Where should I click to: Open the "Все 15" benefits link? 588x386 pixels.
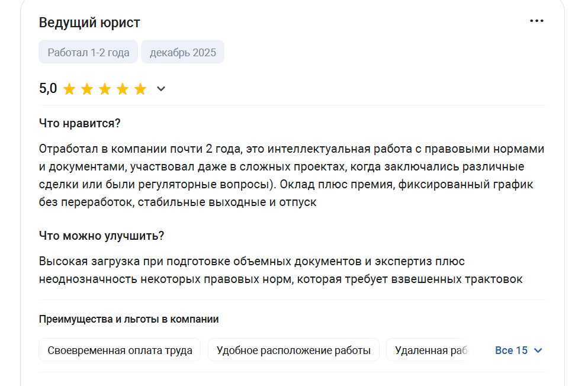[x=511, y=350]
